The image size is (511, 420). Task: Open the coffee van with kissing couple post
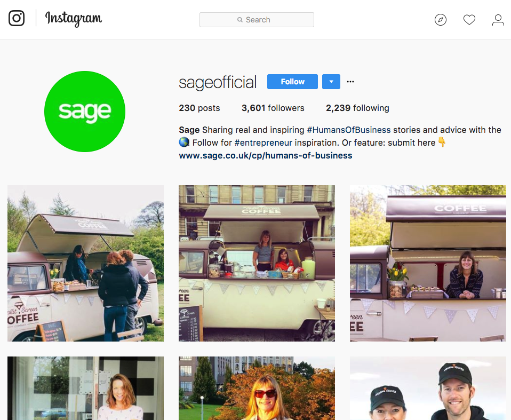[86, 264]
